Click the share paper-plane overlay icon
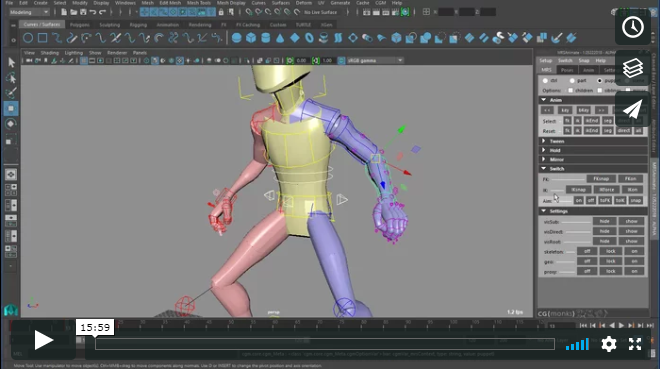This screenshot has height=369, width=660. coord(633,109)
